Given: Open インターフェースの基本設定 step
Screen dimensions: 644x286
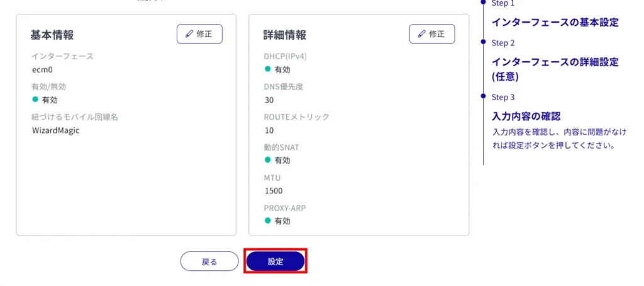Looking at the screenshot, I should coord(555,23).
